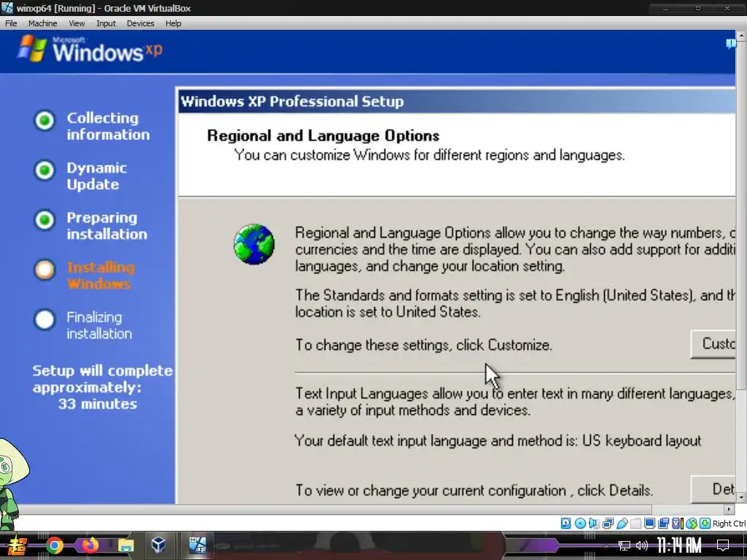Click the host clock showing 11:14 AM
Screen dimensions: 747x560
click(680, 545)
